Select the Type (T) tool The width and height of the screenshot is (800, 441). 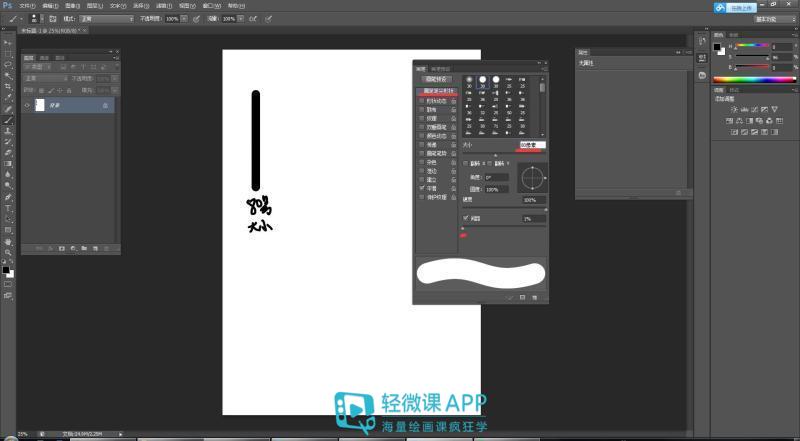8,208
